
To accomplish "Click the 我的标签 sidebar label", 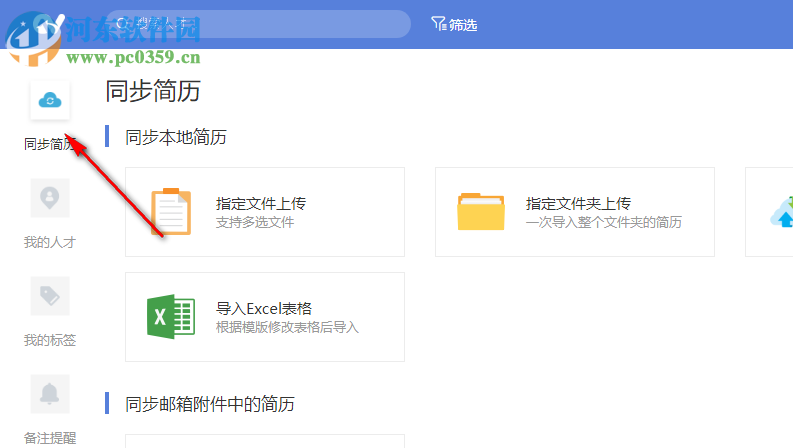I will coord(50,340).
